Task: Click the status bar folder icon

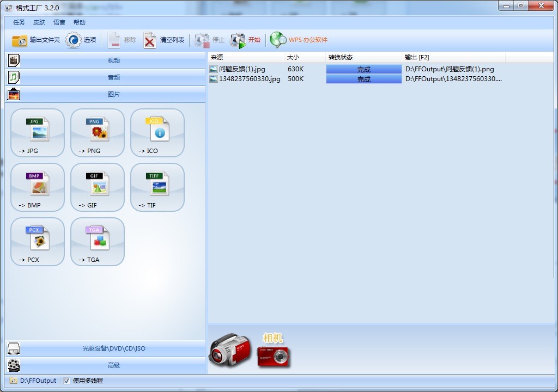Action: point(13,381)
